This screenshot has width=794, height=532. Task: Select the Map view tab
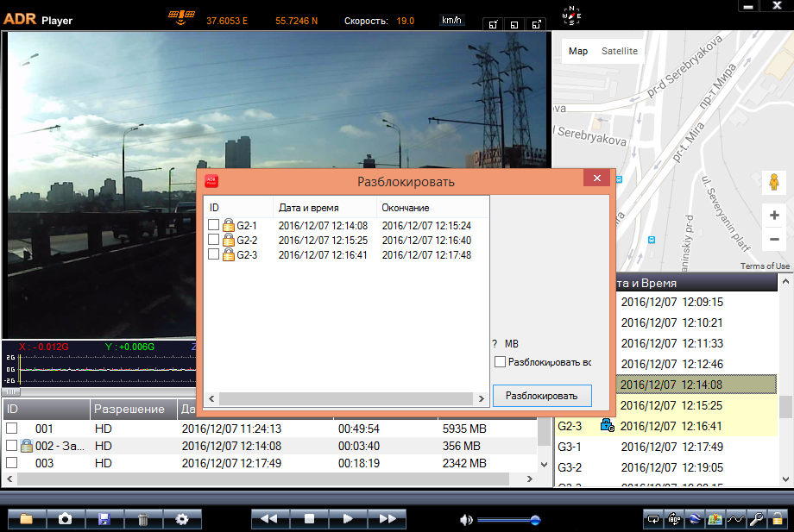pos(578,51)
